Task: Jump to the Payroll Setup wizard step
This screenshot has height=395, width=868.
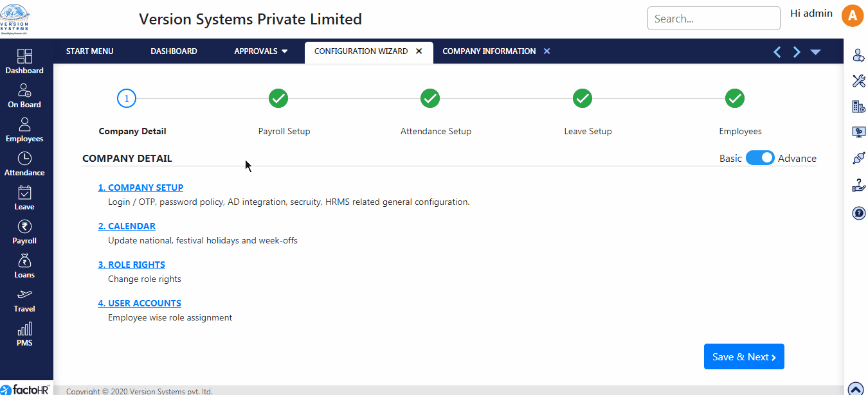Action: pyautogui.click(x=278, y=99)
